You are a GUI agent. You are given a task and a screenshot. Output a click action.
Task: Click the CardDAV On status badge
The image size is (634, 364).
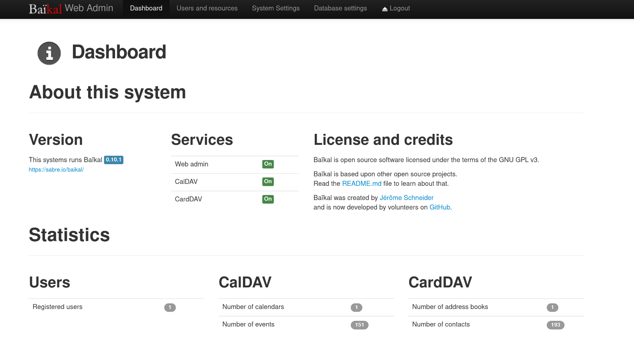(268, 199)
